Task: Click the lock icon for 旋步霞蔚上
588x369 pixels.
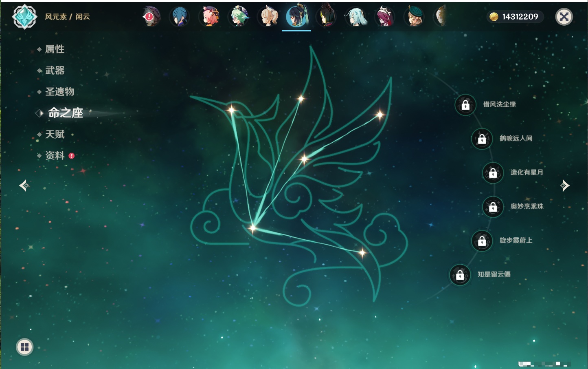Action: 482,241
